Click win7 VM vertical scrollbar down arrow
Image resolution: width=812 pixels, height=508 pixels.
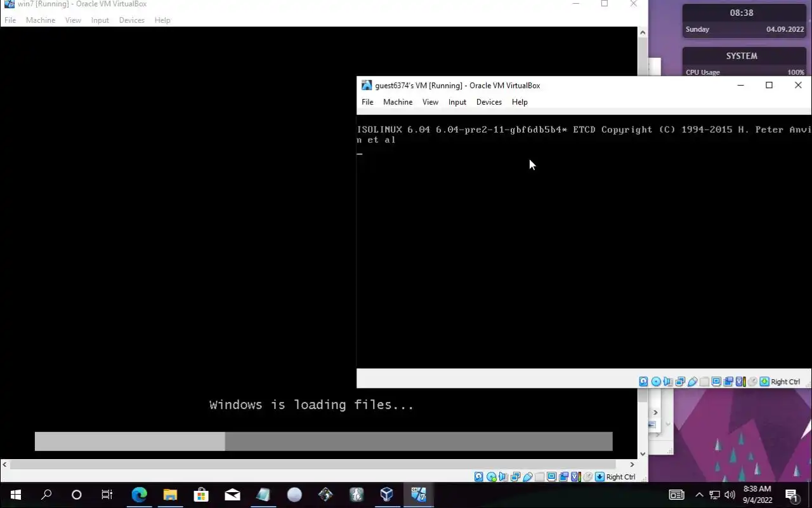point(643,453)
